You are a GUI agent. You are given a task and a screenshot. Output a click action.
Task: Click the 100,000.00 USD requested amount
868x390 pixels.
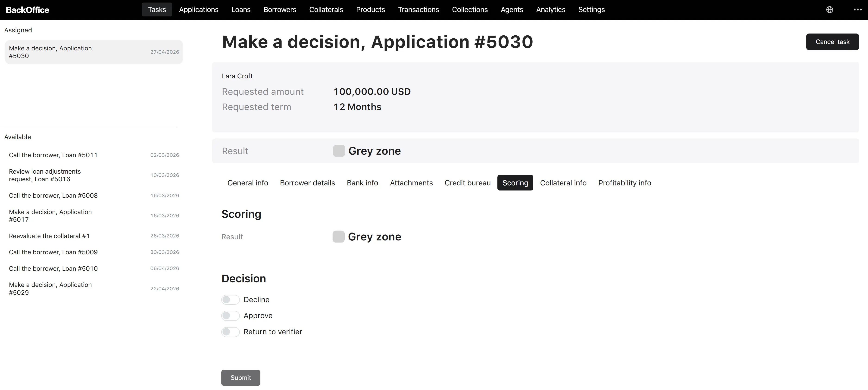click(x=372, y=92)
